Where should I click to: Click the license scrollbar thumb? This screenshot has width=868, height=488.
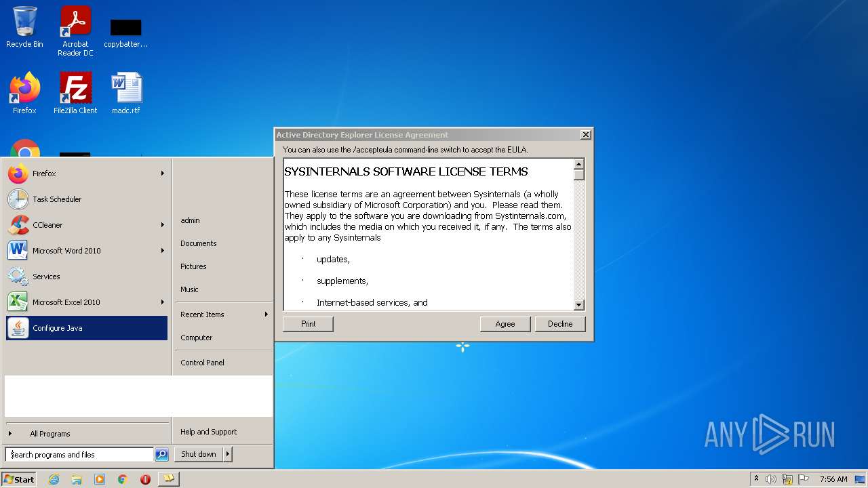coord(579,174)
